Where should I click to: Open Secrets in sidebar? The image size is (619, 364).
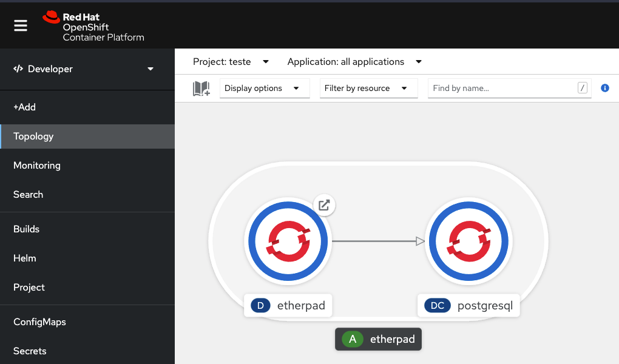click(87, 351)
